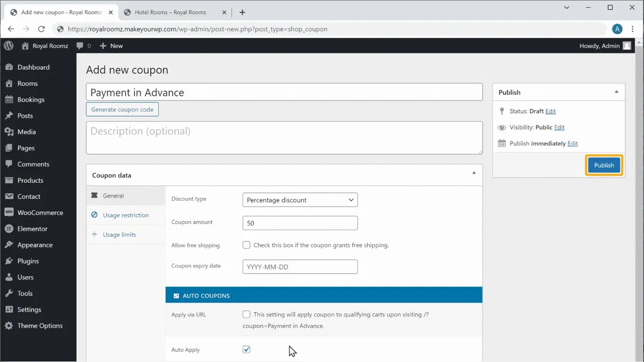Click the browser reload page icon

pos(41,29)
